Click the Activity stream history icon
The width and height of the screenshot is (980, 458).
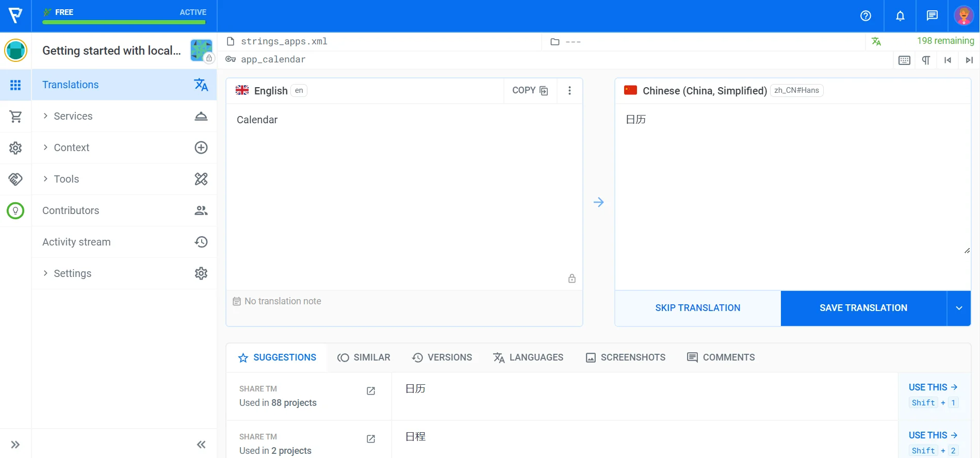click(201, 242)
